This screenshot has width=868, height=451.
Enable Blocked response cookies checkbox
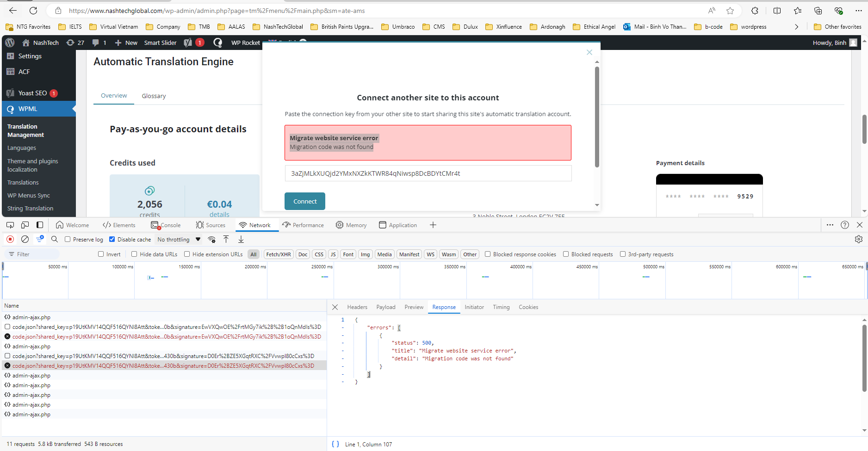pos(488,254)
